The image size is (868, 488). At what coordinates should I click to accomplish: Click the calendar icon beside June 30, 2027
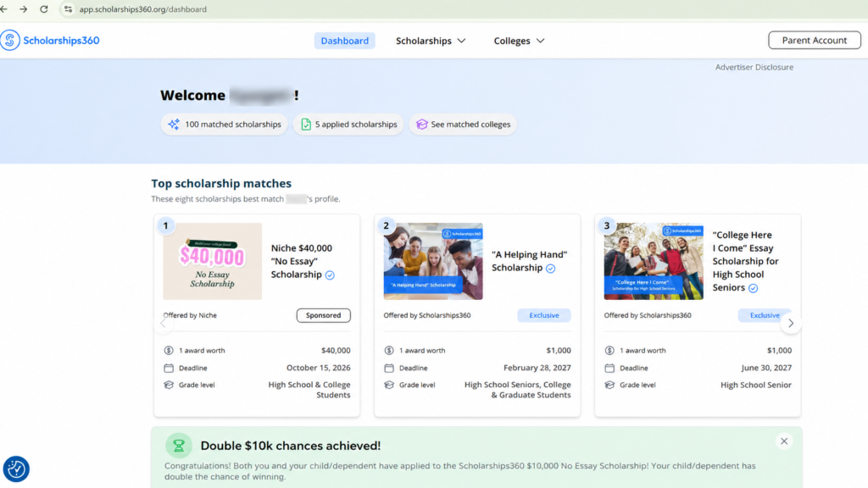point(609,368)
